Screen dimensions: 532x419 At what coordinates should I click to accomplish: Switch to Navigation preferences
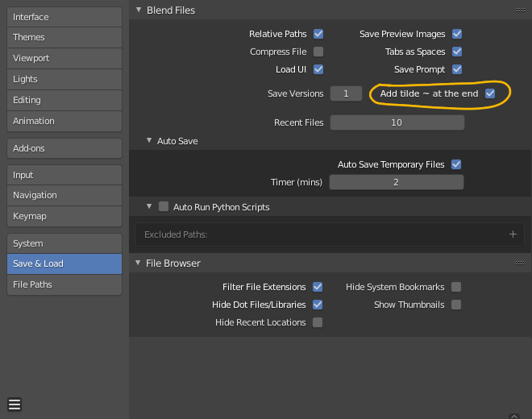pos(64,196)
